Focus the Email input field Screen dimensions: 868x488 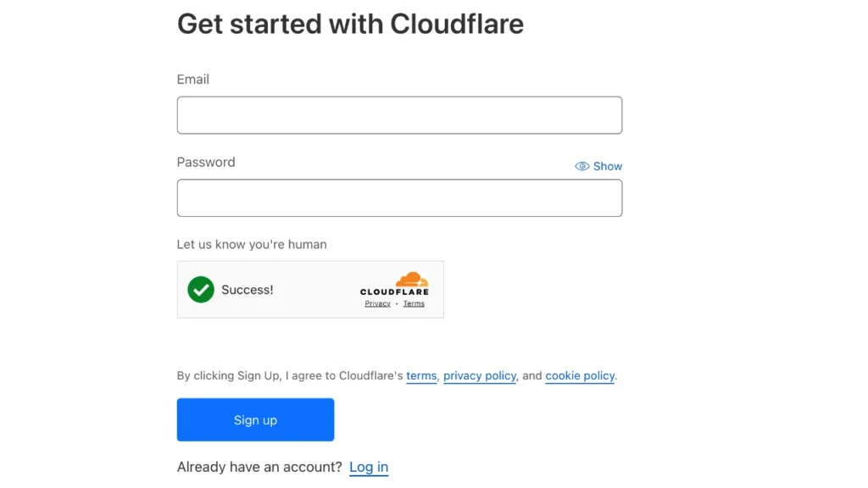tap(399, 115)
